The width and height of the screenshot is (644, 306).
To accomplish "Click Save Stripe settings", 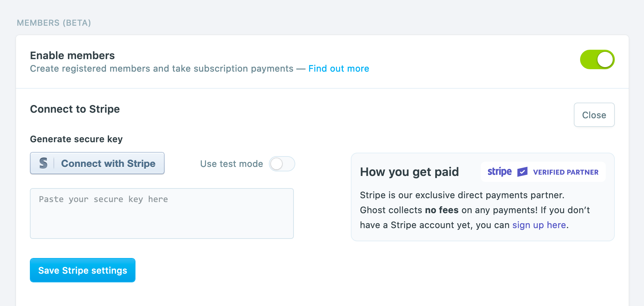I will click(x=82, y=270).
